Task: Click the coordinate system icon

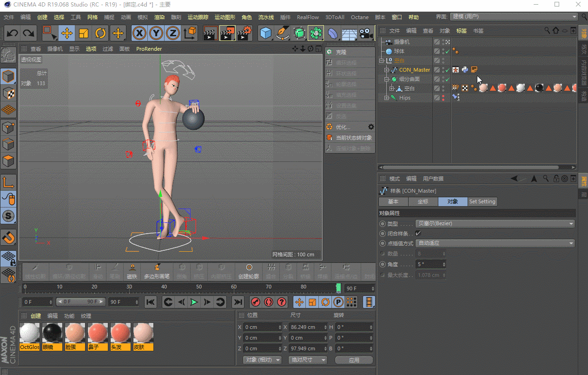Action: coord(190,33)
